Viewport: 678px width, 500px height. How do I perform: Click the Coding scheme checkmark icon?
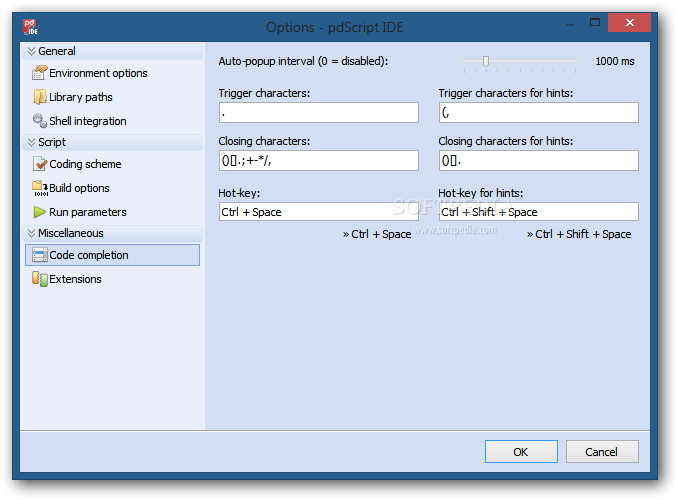40,164
